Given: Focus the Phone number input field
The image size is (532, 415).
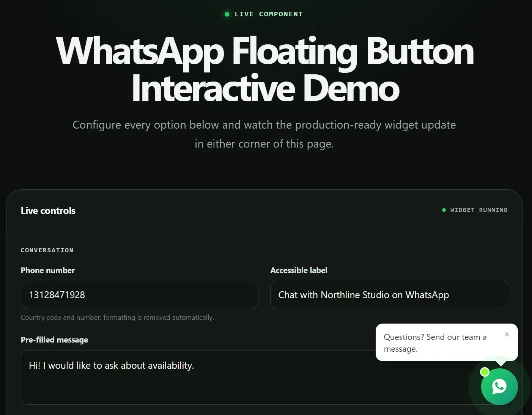Looking at the screenshot, I should [140, 294].
